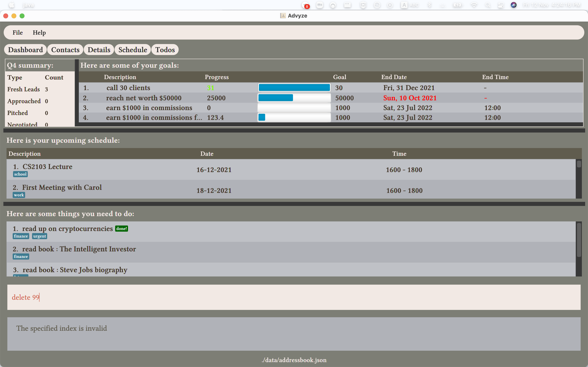588x367 pixels.
Task: Click the Zoom camera menu bar icon
Action: coord(320,5)
